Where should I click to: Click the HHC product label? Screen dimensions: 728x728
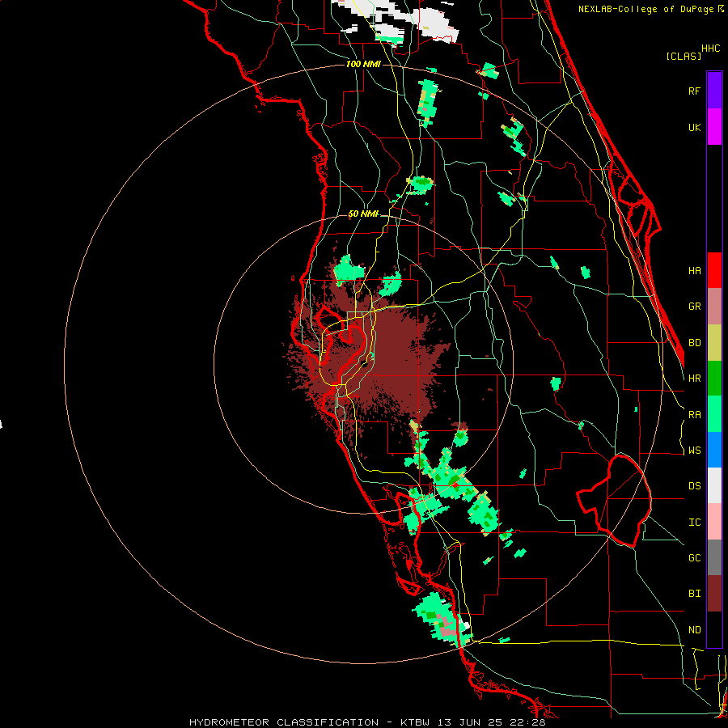[710, 49]
